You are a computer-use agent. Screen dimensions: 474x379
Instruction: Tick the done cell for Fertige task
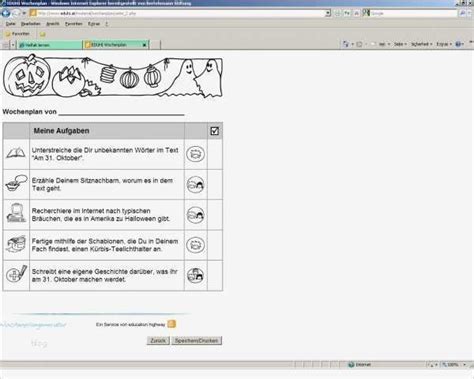215,245
